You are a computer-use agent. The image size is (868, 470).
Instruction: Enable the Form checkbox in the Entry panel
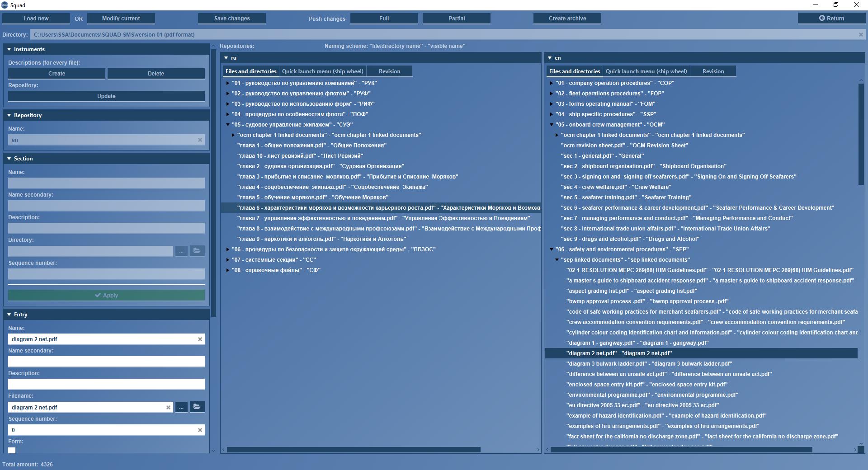click(12, 450)
